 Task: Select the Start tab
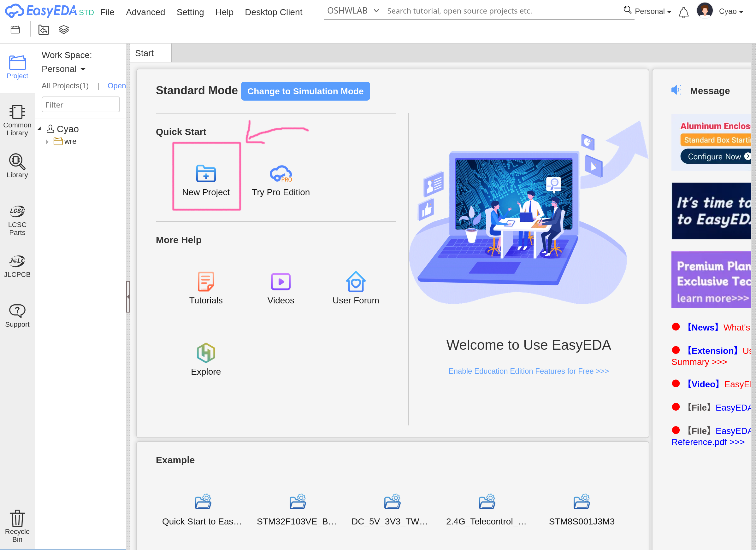pyautogui.click(x=150, y=53)
